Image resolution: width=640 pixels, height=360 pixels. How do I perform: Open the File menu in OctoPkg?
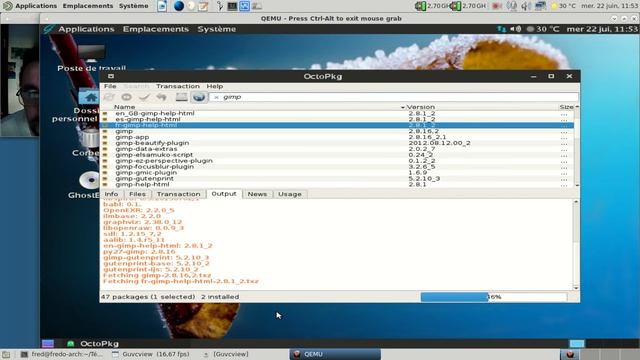[110, 86]
